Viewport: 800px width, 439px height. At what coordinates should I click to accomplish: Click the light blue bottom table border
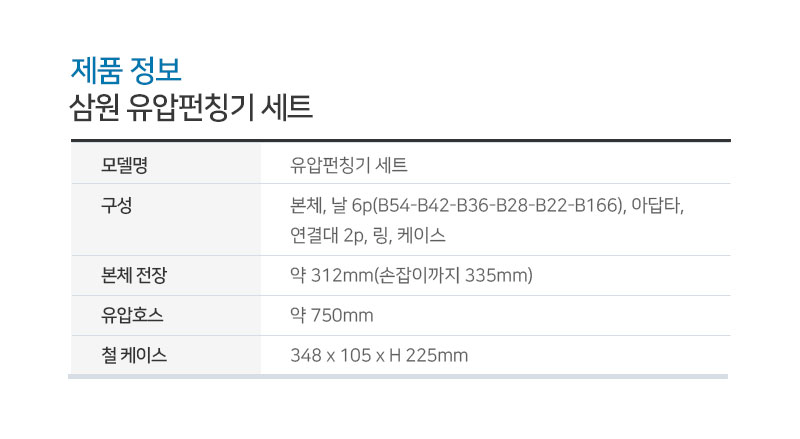398,377
